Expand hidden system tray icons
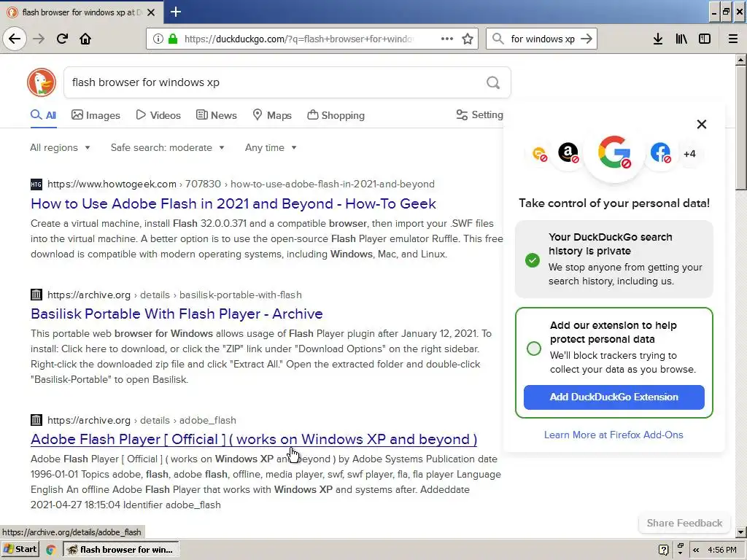Viewport: 747px width, 560px height. tap(695, 550)
